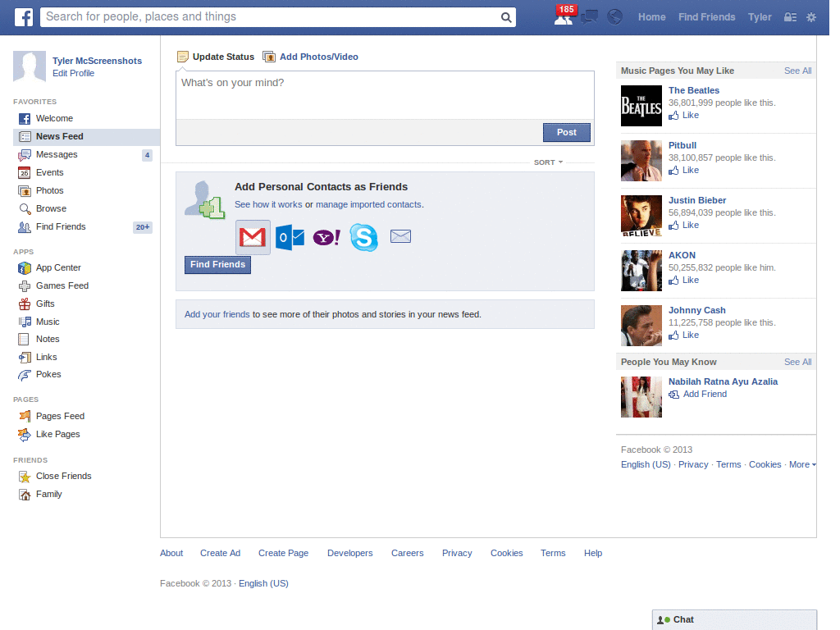The height and width of the screenshot is (630, 840).
Task: Open the messages icon in top bar
Action: (x=589, y=17)
